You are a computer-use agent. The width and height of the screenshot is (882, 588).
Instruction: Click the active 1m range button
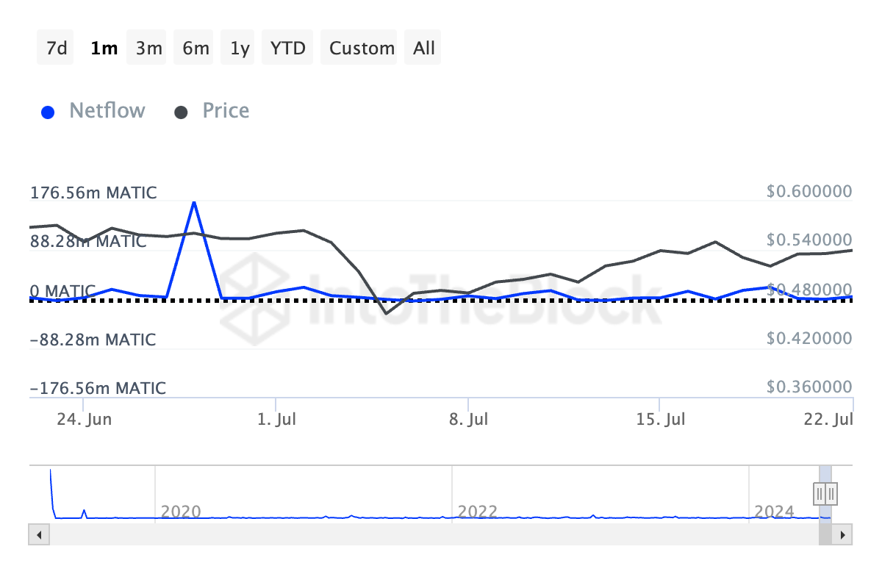[103, 49]
